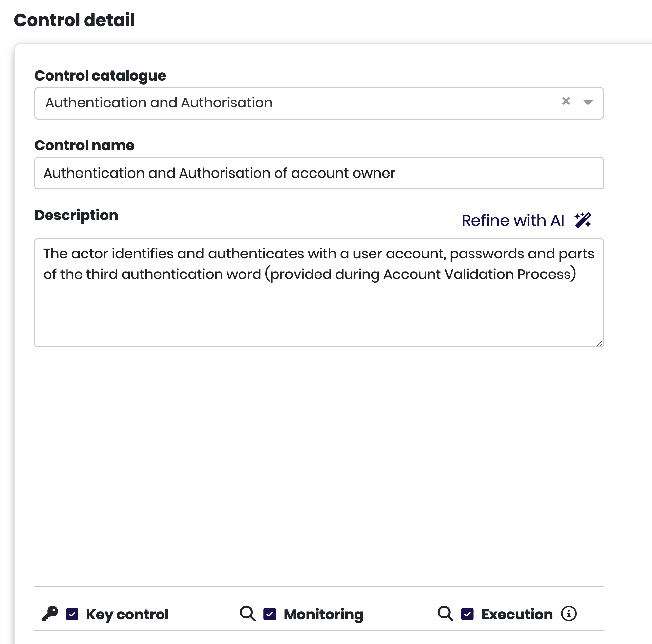This screenshot has height=644, width=652.
Task: Click the Key control label text
Action: click(127, 614)
